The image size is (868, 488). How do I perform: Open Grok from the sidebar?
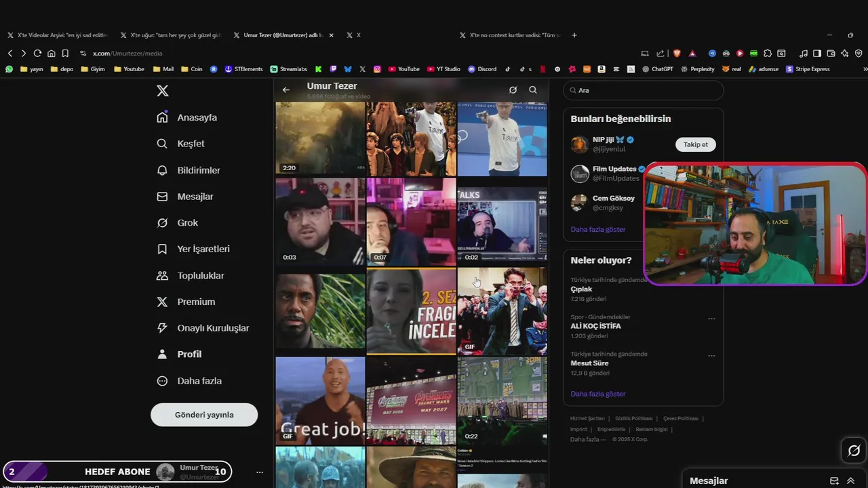click(x=177, y=223)
